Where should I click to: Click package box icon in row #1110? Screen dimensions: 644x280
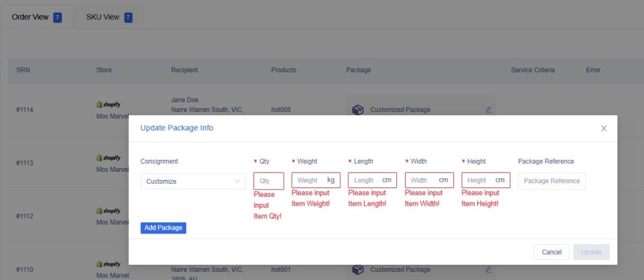click(x=358, y=269)
